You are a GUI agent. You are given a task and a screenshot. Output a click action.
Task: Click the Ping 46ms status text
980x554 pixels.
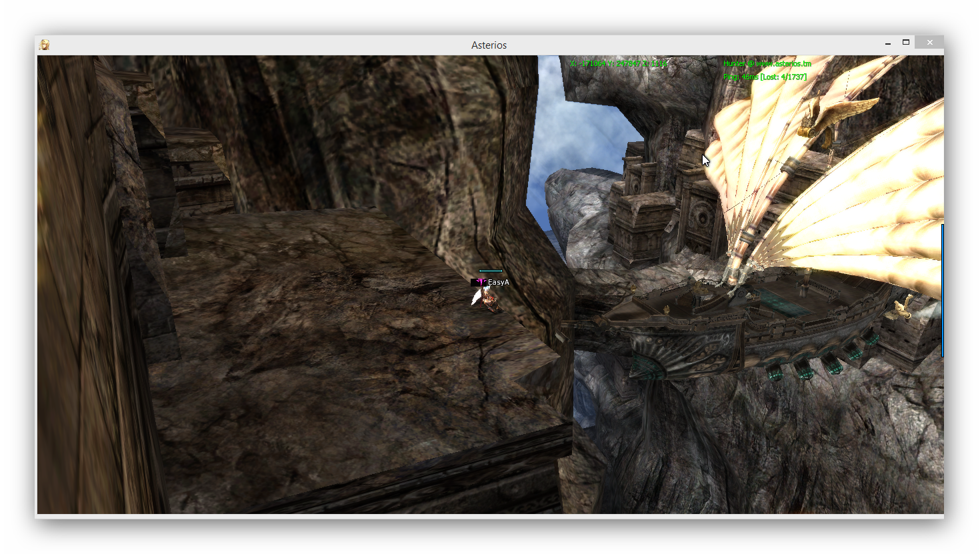[765, 77]
